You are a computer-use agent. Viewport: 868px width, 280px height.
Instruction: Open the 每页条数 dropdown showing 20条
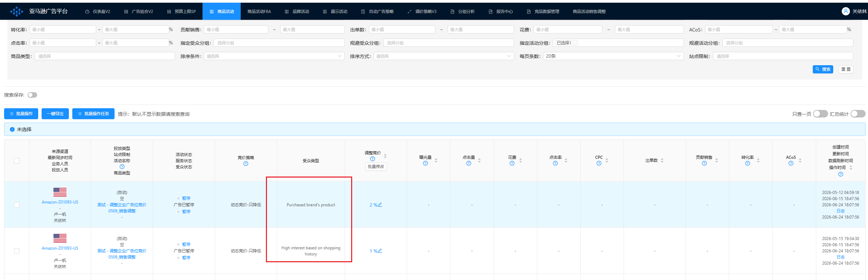click(x=613, y=56)
